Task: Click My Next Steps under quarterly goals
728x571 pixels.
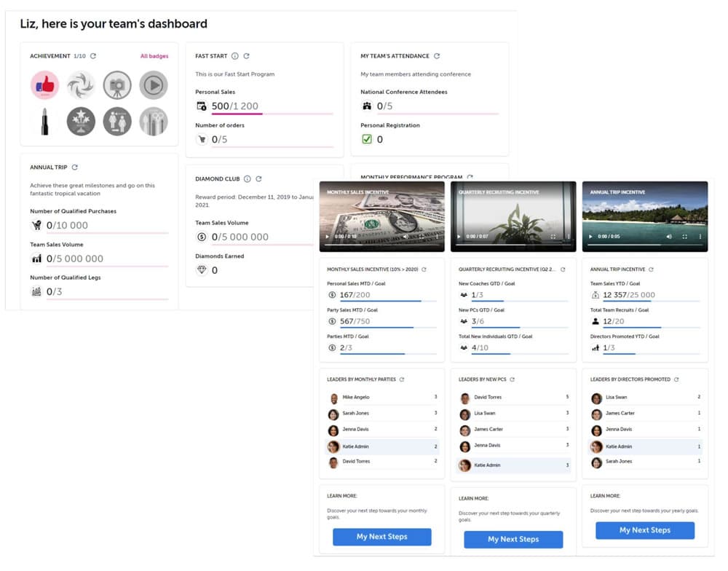Action: [x=513, y=540]
